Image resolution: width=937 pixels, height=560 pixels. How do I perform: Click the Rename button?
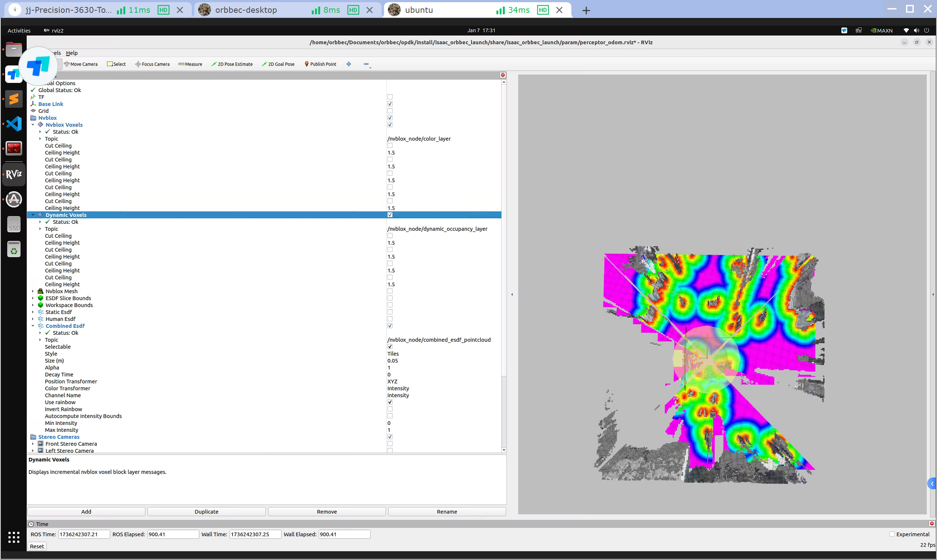[447, 511]
